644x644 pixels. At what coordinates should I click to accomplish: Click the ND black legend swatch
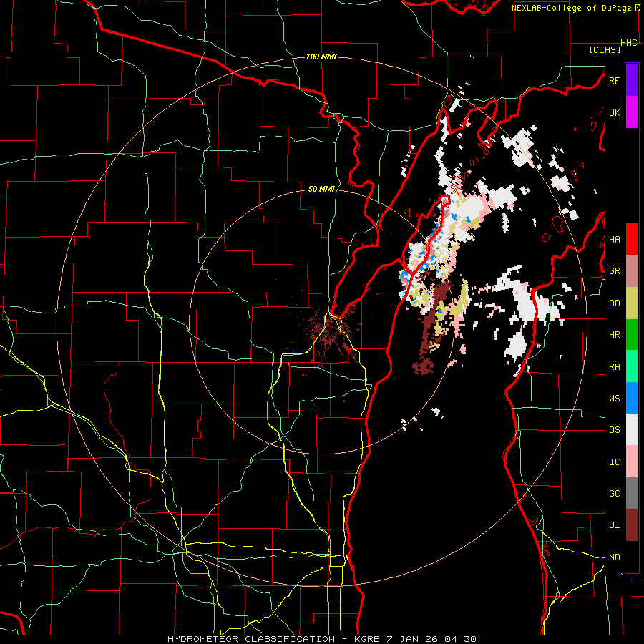click(x=632, y=557)
